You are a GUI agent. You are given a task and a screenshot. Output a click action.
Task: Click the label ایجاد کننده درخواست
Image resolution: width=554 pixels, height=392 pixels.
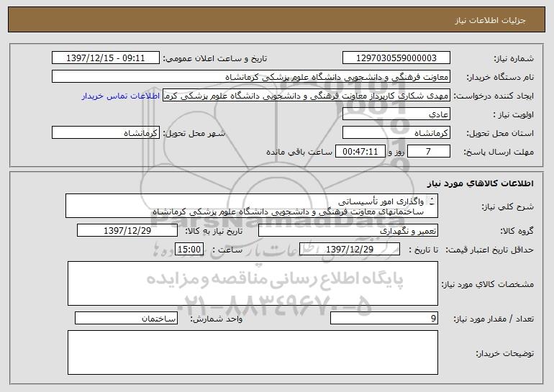tap(494, 96)
